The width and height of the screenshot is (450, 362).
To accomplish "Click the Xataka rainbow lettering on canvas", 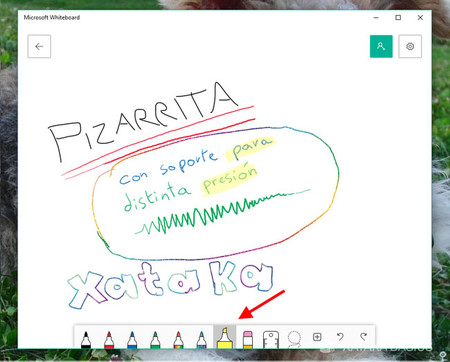I will point(171,283).
